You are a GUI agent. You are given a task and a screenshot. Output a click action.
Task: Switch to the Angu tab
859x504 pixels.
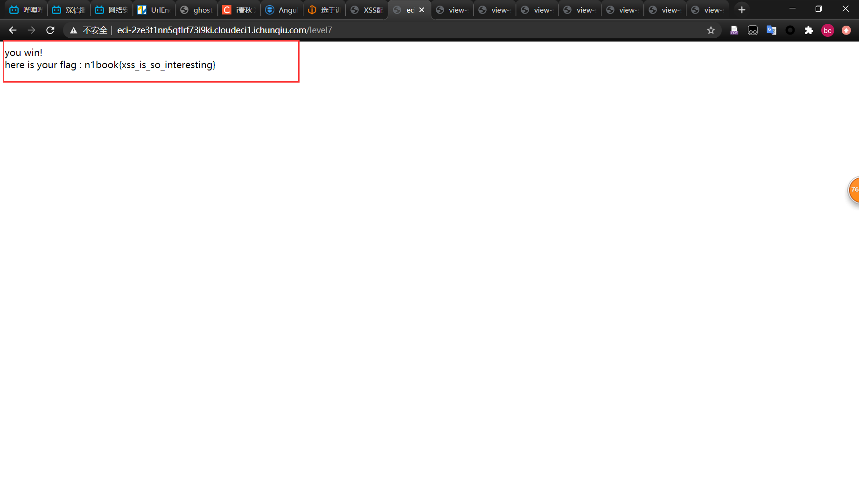281,10
